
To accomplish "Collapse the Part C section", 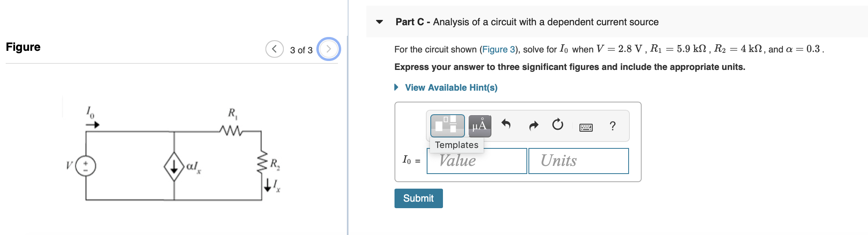I will click(379, 23).
